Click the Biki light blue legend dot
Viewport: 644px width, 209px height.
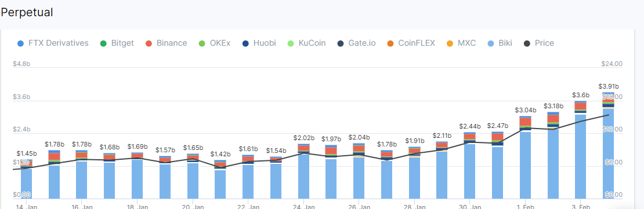point(490,43)
